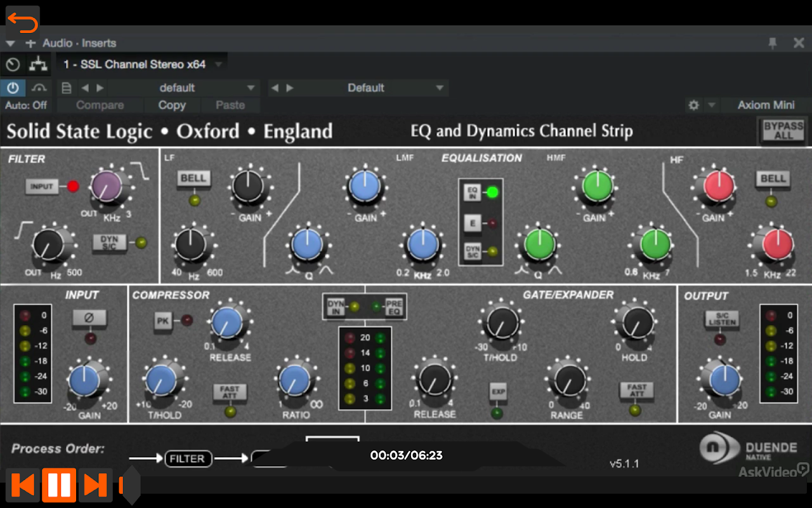Open the second 'Default' dropdown menu
The height and width of the screenshot is (508, 812).
tap(440, 88)
